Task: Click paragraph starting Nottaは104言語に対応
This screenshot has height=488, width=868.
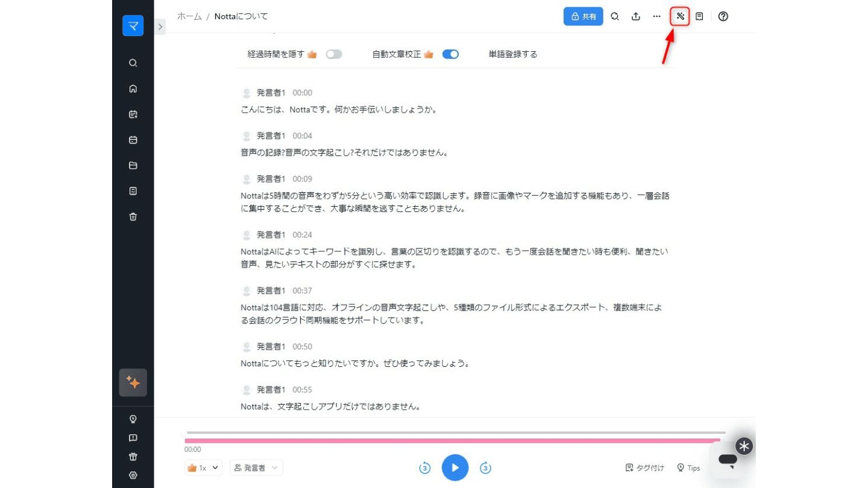Action: (x=451, y=314)
